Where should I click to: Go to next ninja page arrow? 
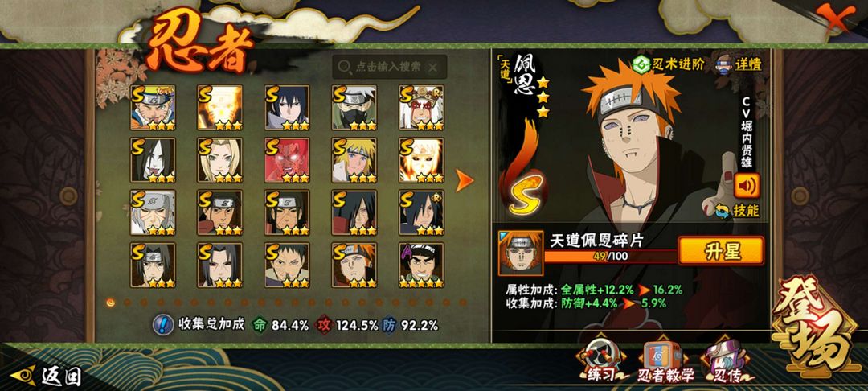coord(464,180)
